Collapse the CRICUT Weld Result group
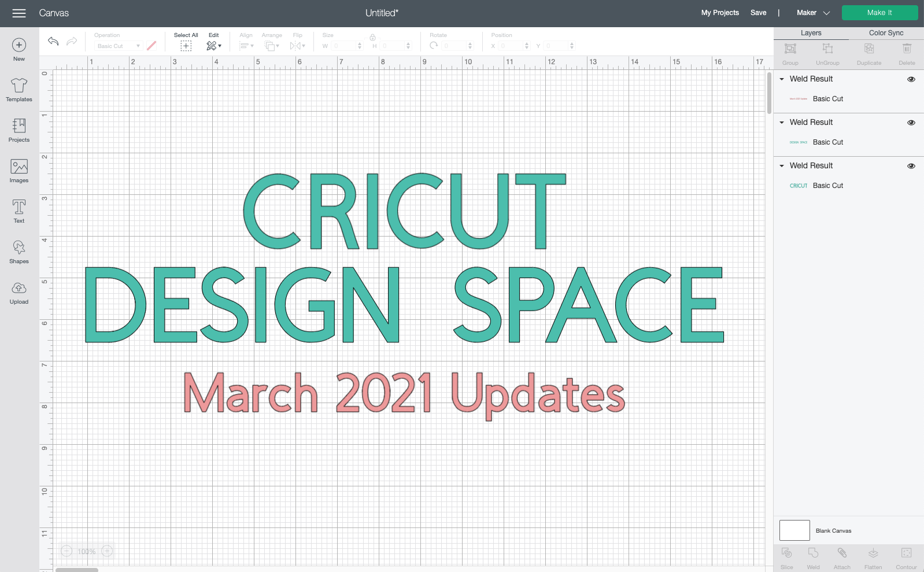924x572 pixels. pyautogui.click(x=782, y=166)
